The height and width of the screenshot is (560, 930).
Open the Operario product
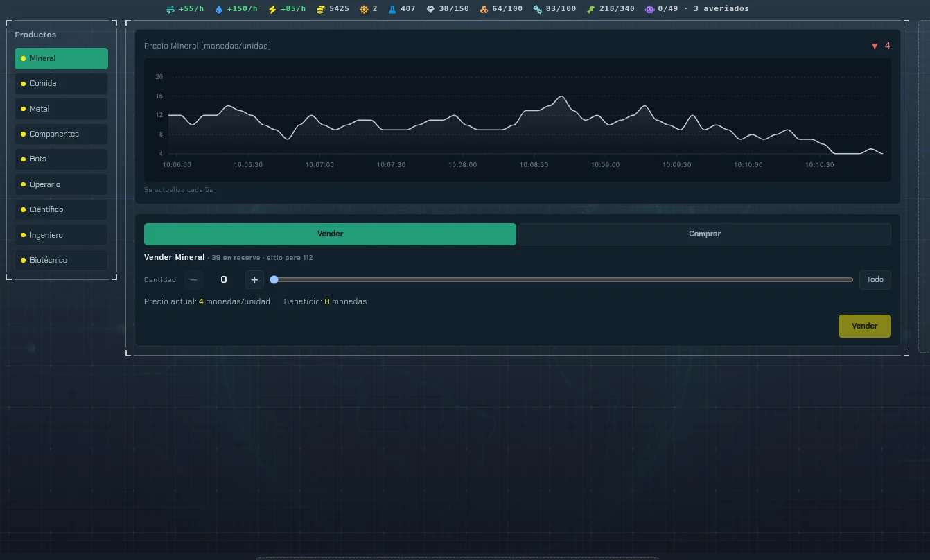click(x=61, y=184)
